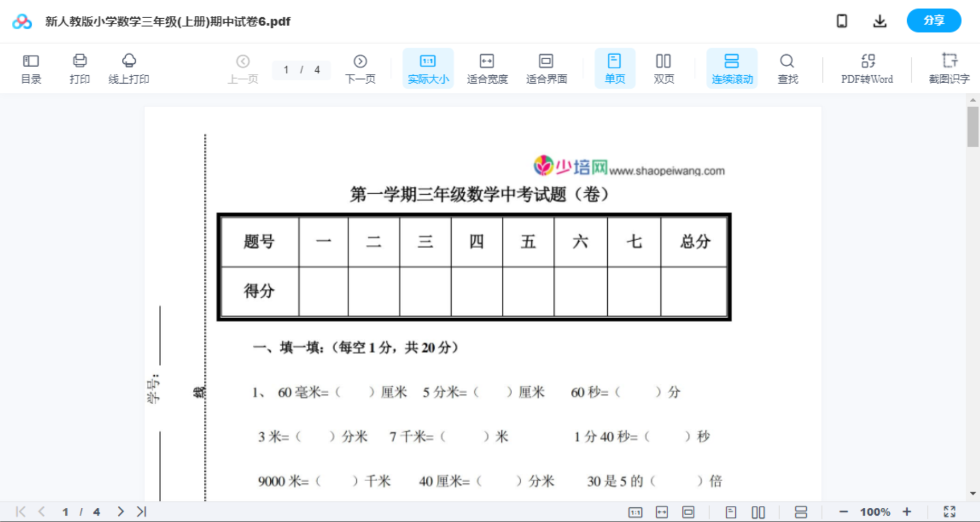Toggle 双页 double-page view
The width and height of the screenshot is (980, 522).
(664, 68)
